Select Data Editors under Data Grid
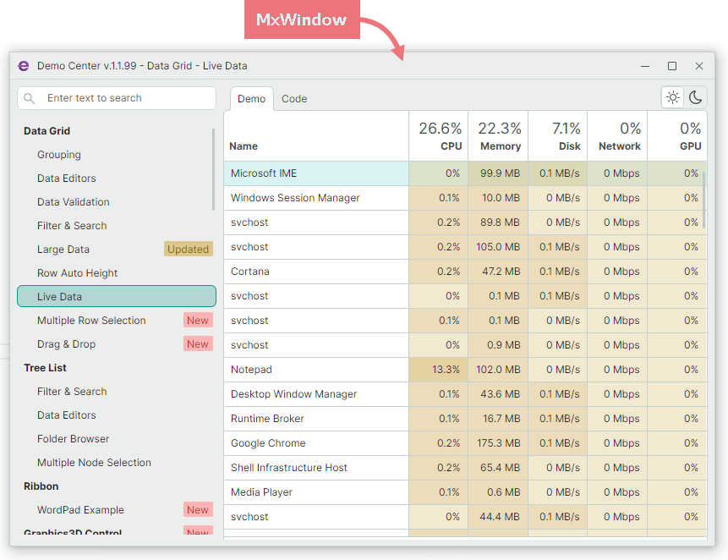The image size is (728, 560). [67, 178]
